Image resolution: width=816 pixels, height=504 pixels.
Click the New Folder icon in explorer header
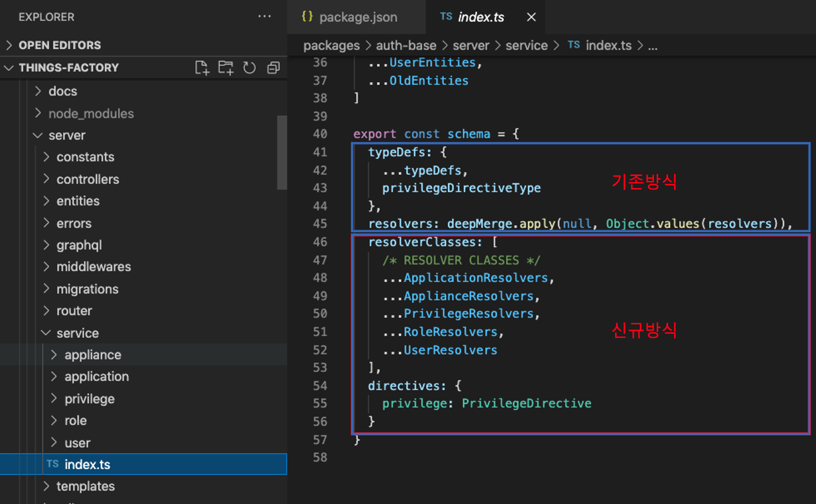tap(226, 68)
